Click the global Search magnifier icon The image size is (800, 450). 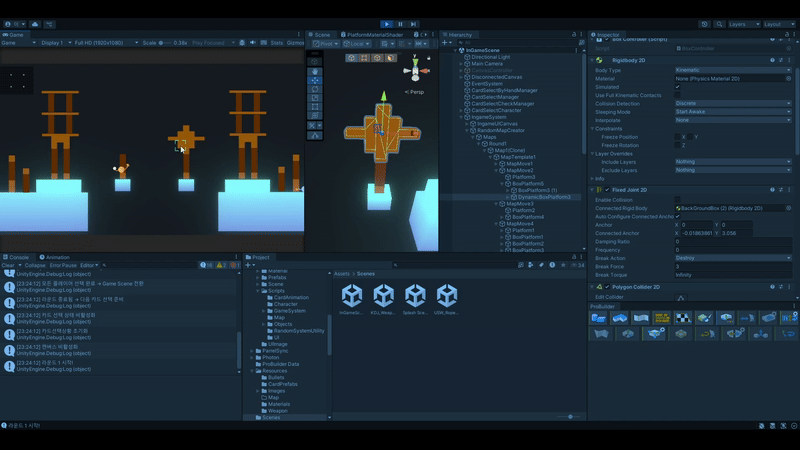click(x=719, y=24)
